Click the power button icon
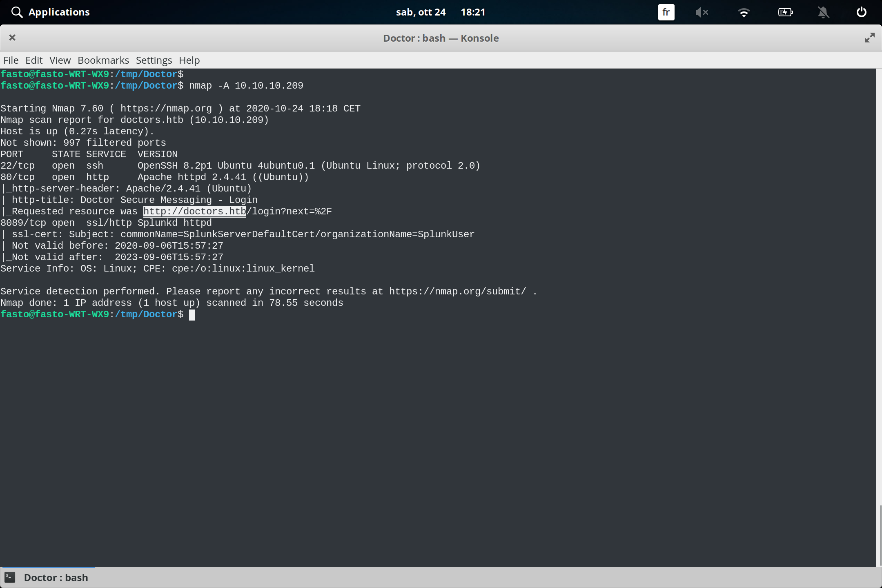This screenshot has width=882, height=588. [x=861, y=12]
